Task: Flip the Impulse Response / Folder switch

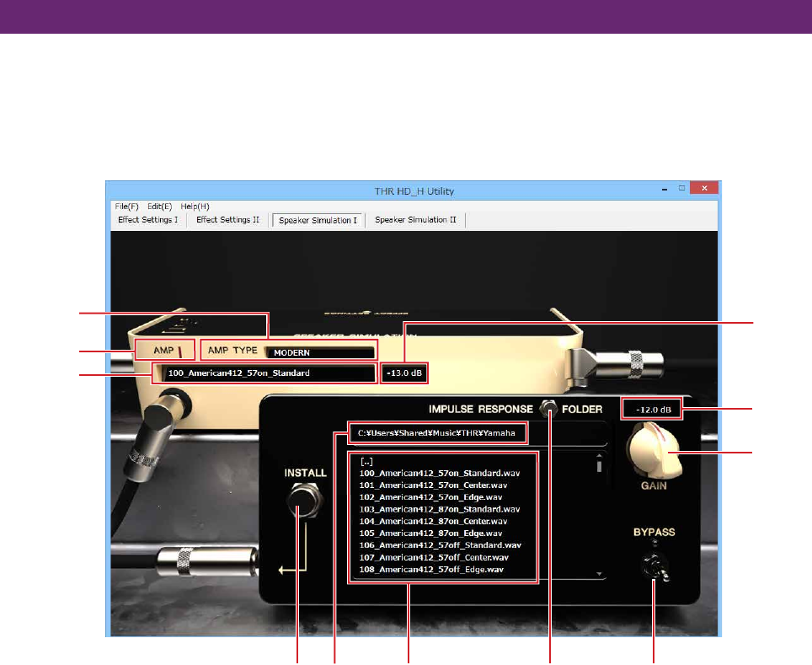Action: click(x=548, y=409)
